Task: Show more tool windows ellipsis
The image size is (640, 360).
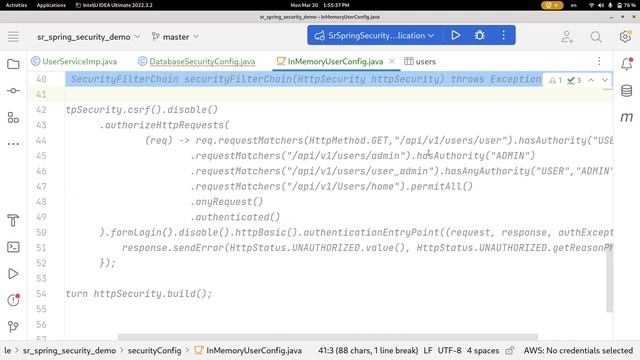Action: tap(13, 144)
